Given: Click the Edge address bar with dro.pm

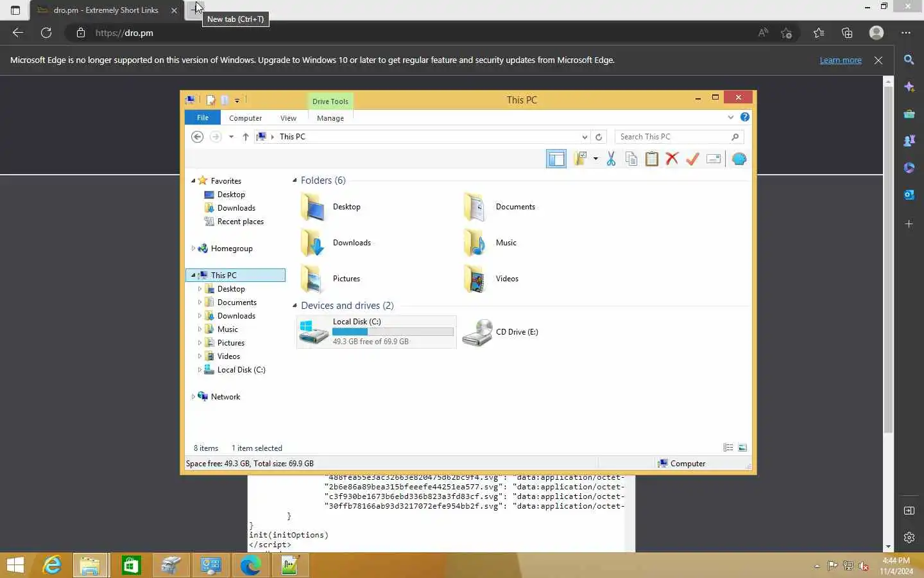Looking at the screenshot, I should (411, 33).
